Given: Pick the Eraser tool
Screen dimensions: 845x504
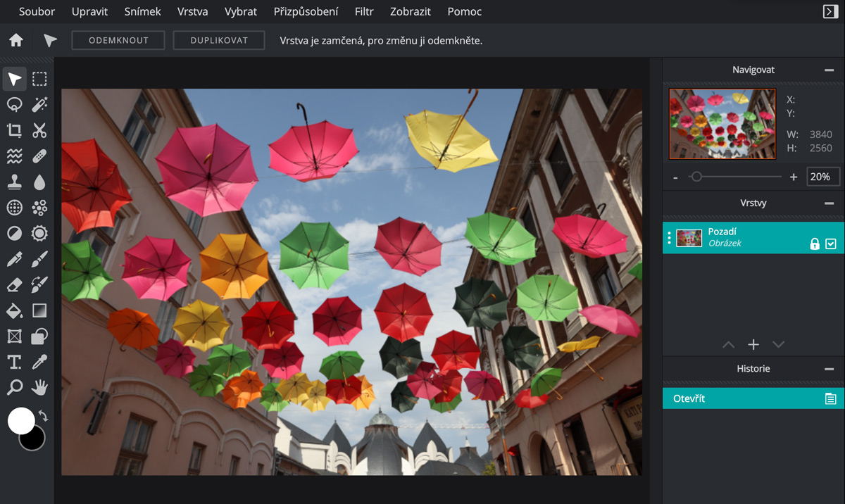Looking at the screenshot, I should pyautogui.click(x=14, y=285).
